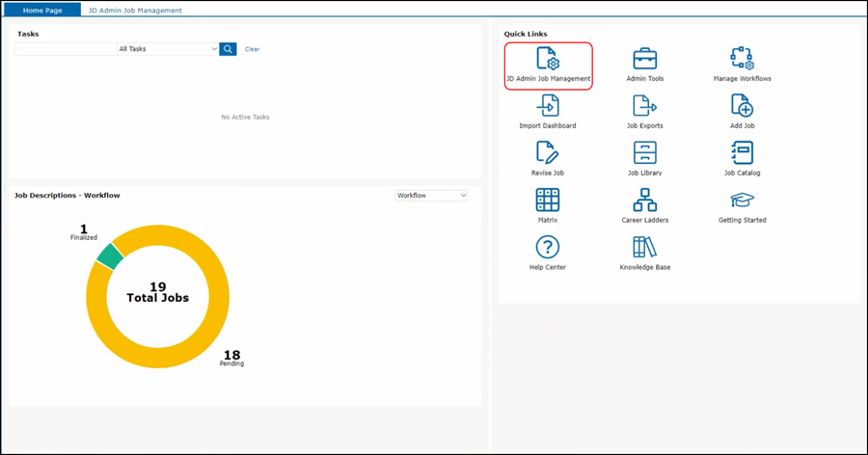Open the Career Ladders icon
Image resolution: width=868 pixels, height=455 pixels.
click(x=644, y=200)
